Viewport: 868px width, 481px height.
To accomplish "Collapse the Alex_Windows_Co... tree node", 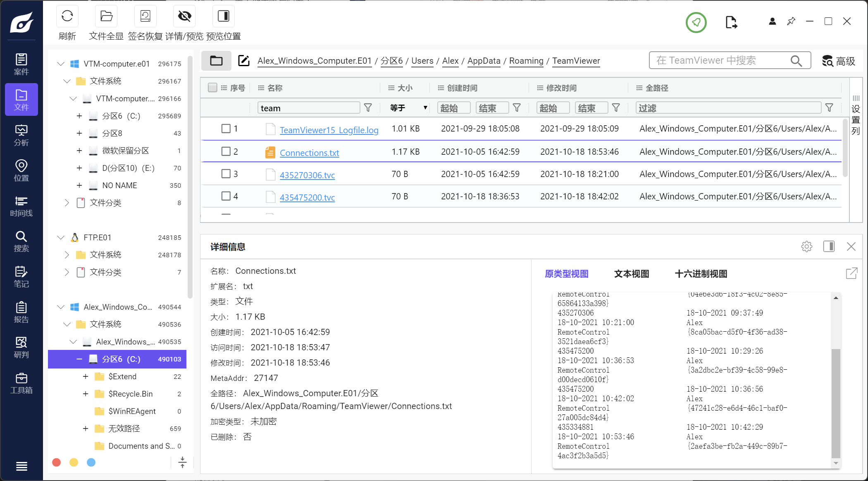I will tap(61, 307).
